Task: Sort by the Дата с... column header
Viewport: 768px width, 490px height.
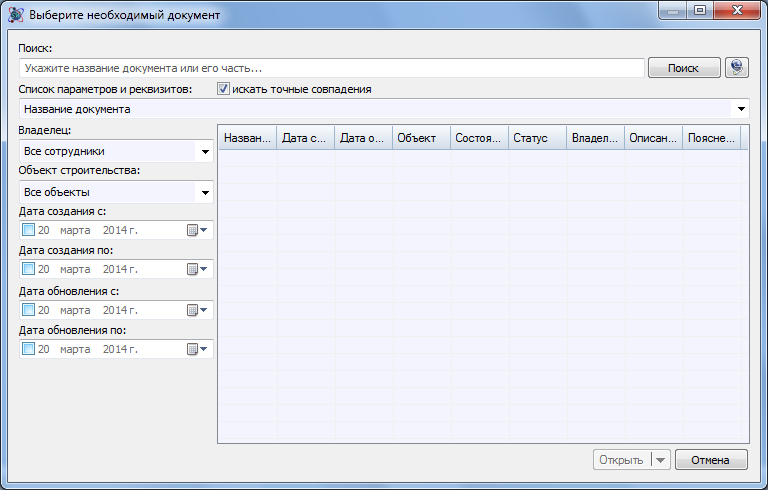Action: pos(305,138)
